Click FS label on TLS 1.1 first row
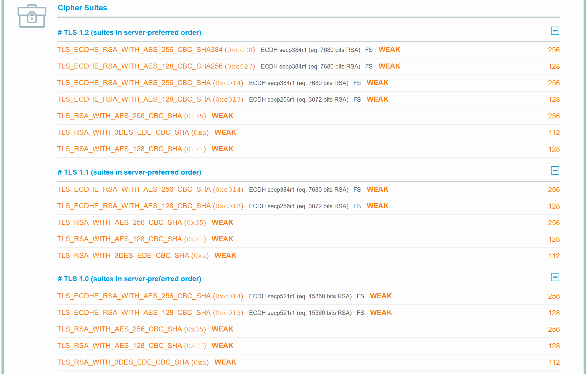The width and height of the screenshot is (588, 374). 357,190
